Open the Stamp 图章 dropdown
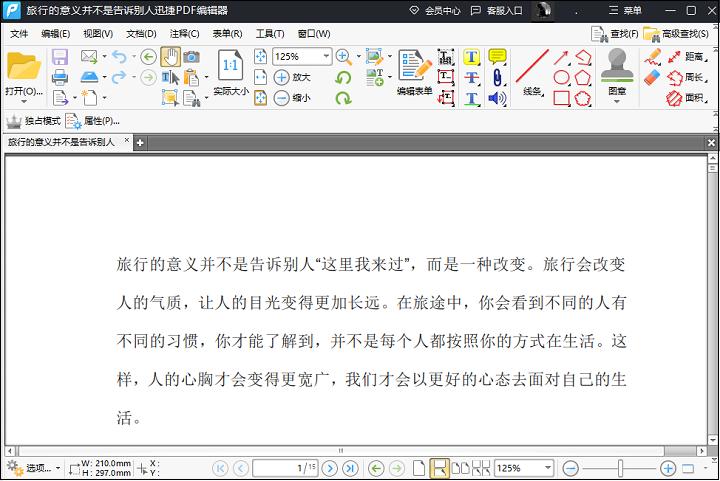The image size is (720, 481). 617,101
